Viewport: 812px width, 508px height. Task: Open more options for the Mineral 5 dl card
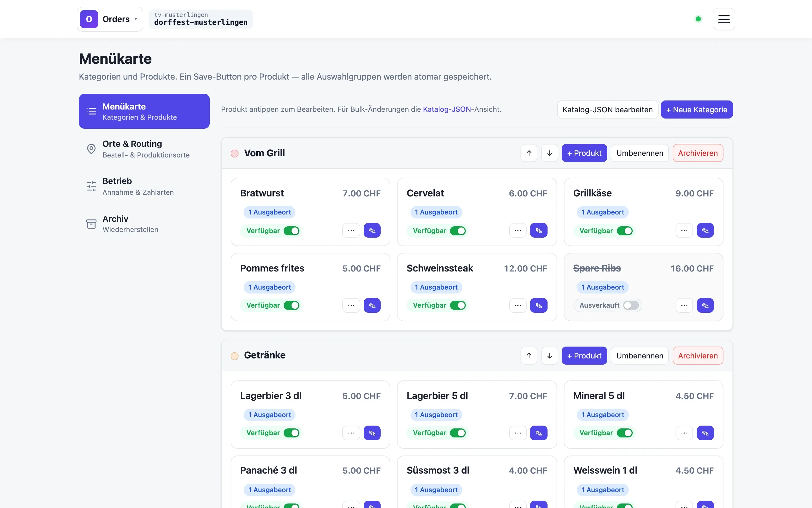[x=685, y=433]
